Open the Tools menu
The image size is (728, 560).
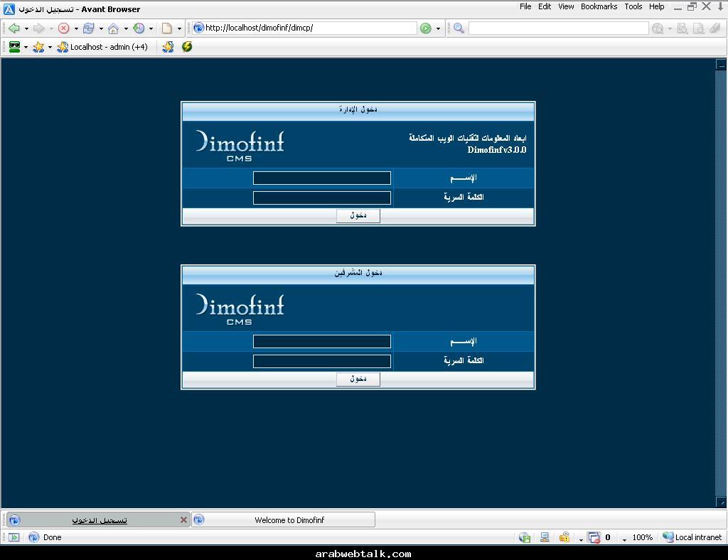pos(633,6)
